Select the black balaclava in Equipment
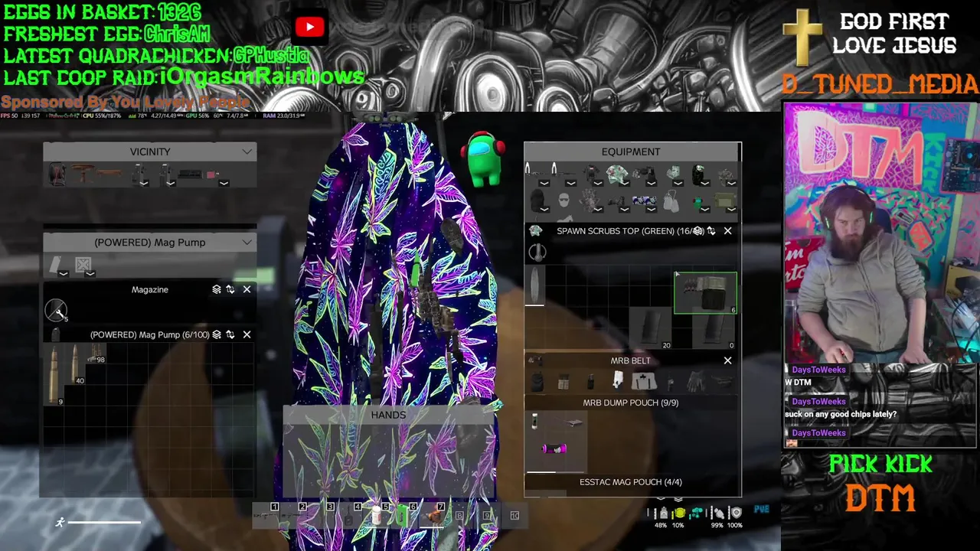Screen dimensions: 980x551 click(537, 201)
